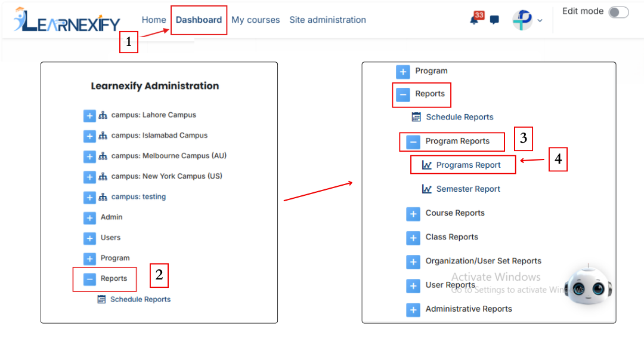This screenshot has height=338, width=644.
Task: Click campus: Melbourne Campus (AU) label
Action: click(x=169, y=156)
